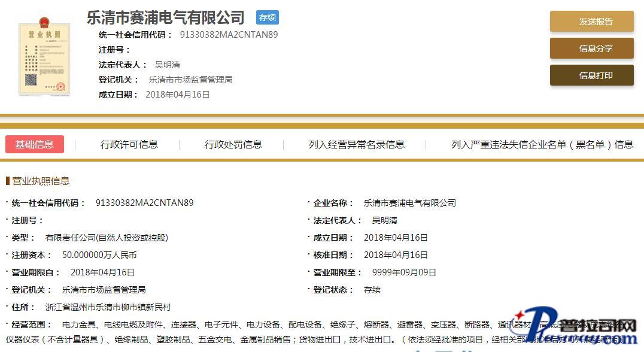Print the page using 信息打印
This screenshot has width=644, height=352.
pos(591,75)
